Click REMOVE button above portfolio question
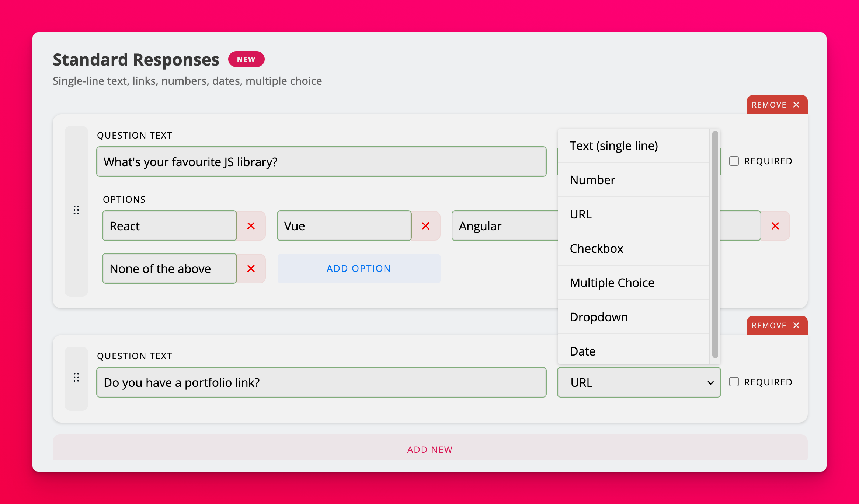 click(x=777, y=325)
